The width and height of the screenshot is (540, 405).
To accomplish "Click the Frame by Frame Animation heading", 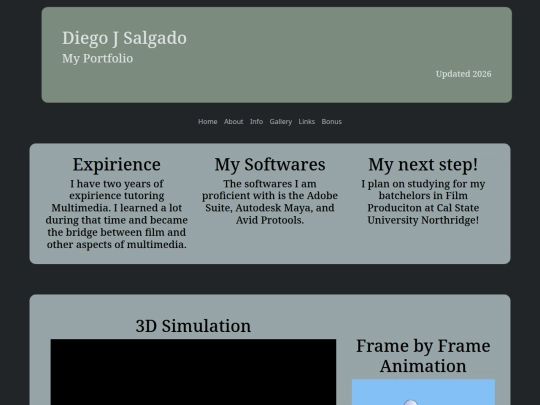I will (423, 356).
